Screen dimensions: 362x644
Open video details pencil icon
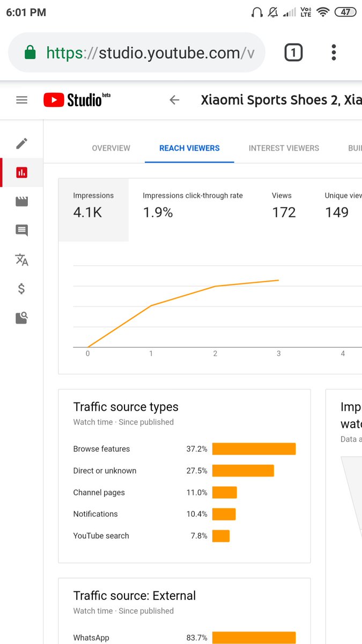21,143
